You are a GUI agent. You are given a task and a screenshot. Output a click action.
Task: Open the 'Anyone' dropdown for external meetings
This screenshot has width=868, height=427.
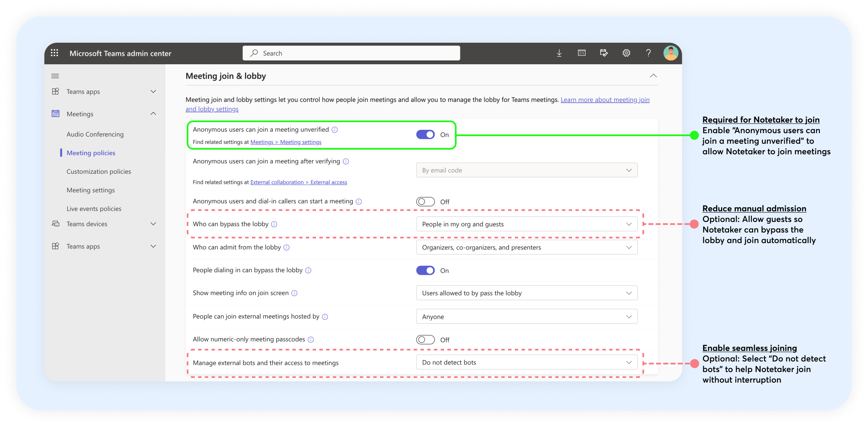coord(527,317)
